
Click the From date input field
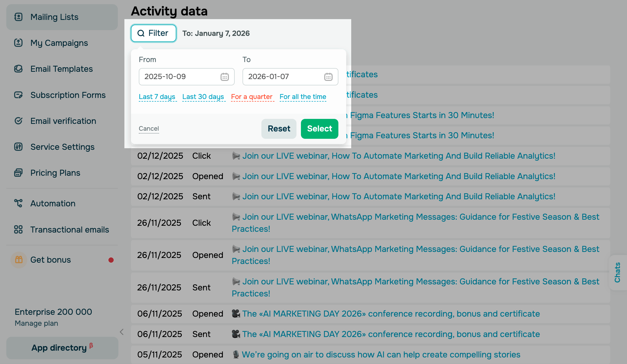pyautogui.click(x=178, y=77)
